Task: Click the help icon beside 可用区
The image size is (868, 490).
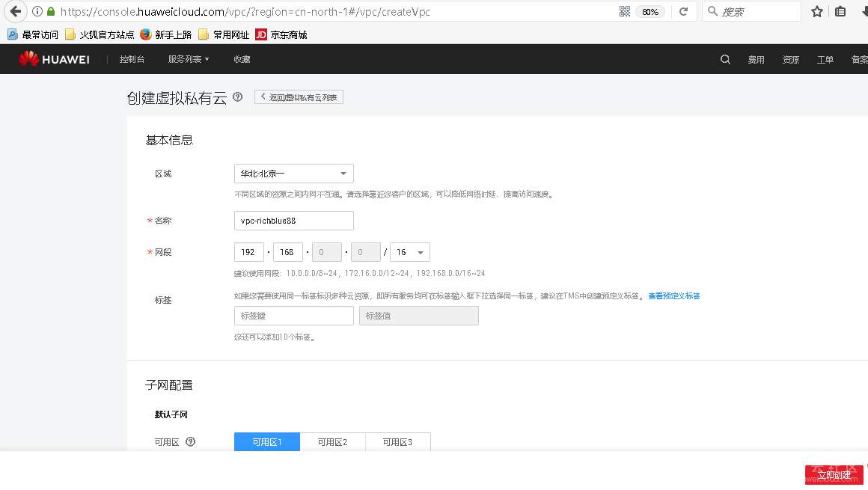Action: 190,441
